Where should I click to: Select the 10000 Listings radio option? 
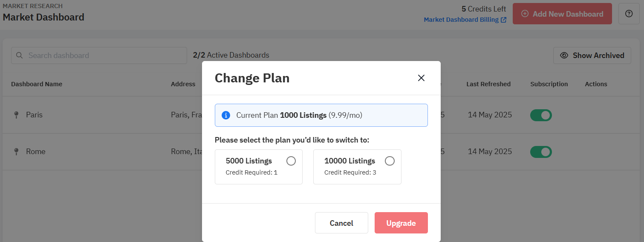coord(390,161)
